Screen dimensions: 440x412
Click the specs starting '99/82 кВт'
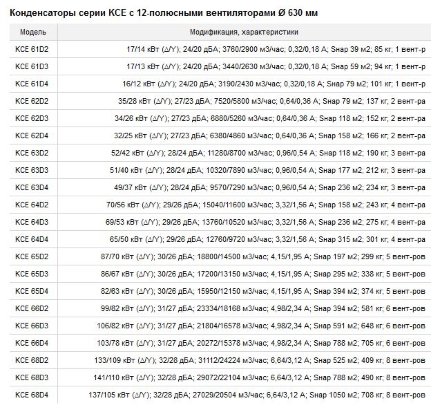pos(263,308)
